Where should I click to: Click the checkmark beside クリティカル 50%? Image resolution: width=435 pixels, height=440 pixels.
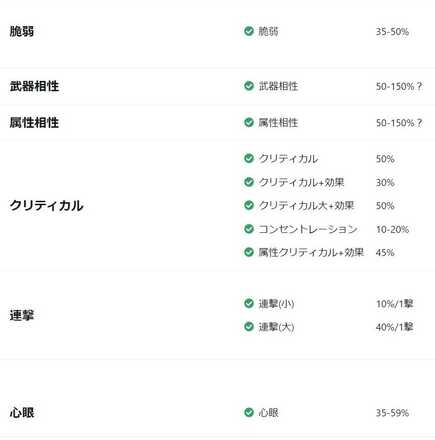249,158
